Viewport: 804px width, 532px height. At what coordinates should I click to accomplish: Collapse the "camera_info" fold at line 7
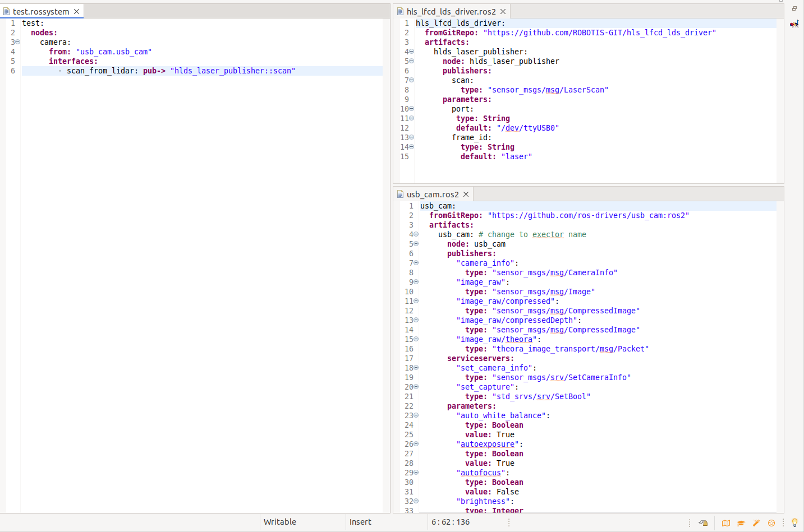(416, 263)
